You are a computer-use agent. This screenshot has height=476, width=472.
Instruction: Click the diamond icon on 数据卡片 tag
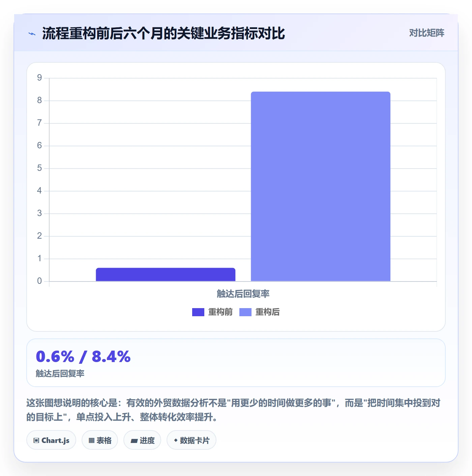176,440
